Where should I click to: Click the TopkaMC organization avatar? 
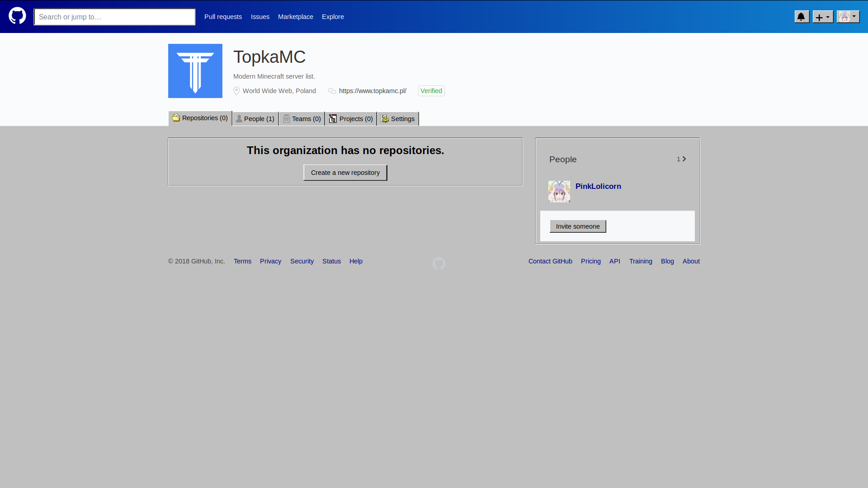195,71
